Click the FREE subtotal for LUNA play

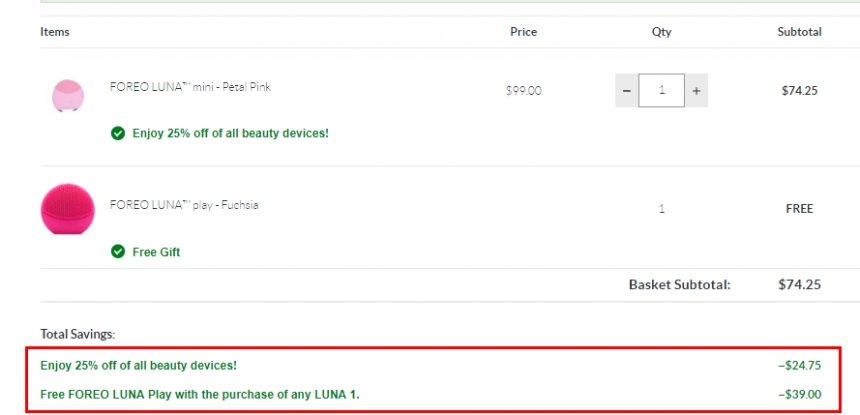[800, 209]
